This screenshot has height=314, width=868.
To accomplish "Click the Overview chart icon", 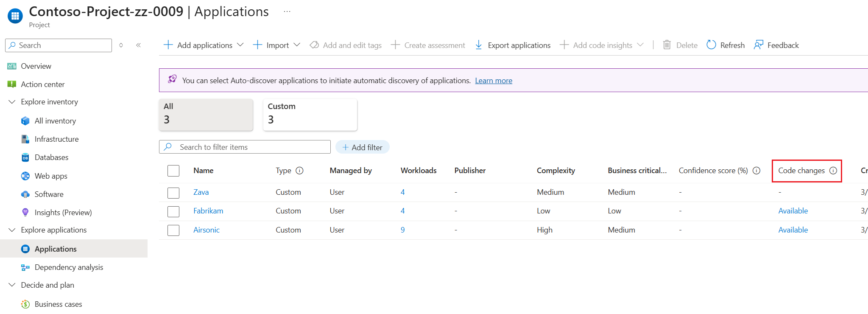I will point(12,66).
